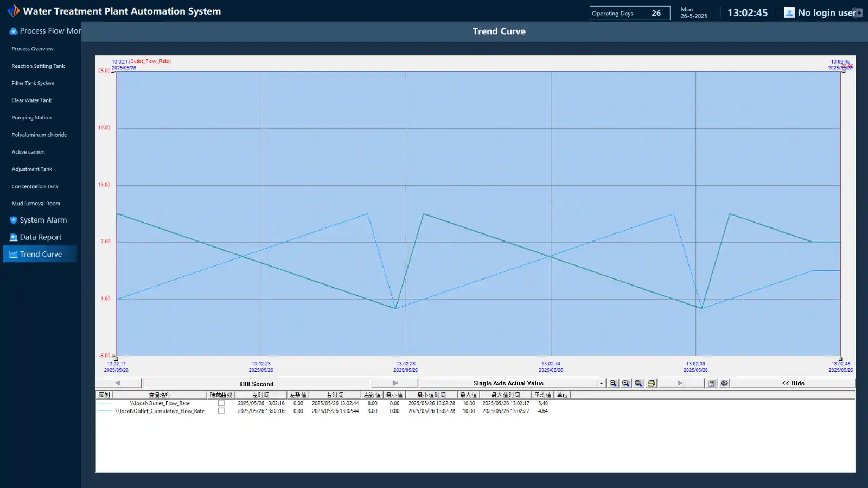The image size is (868, 488).
Task: Click the 13:02:45 clock display
Action: pos(748,12)
